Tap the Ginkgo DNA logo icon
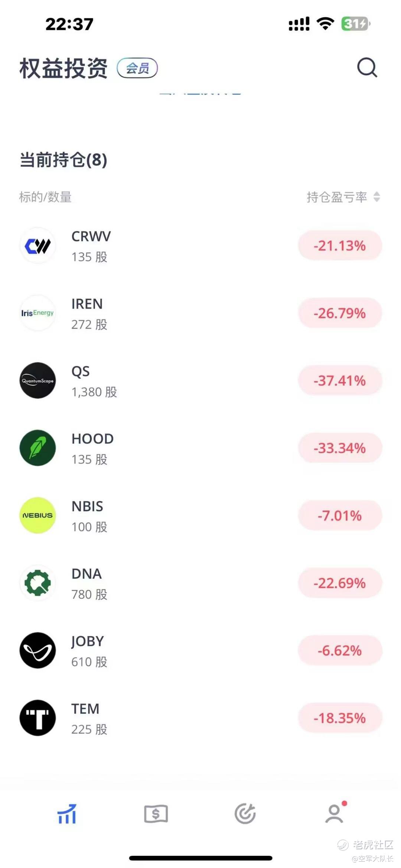 pos(38,583)
